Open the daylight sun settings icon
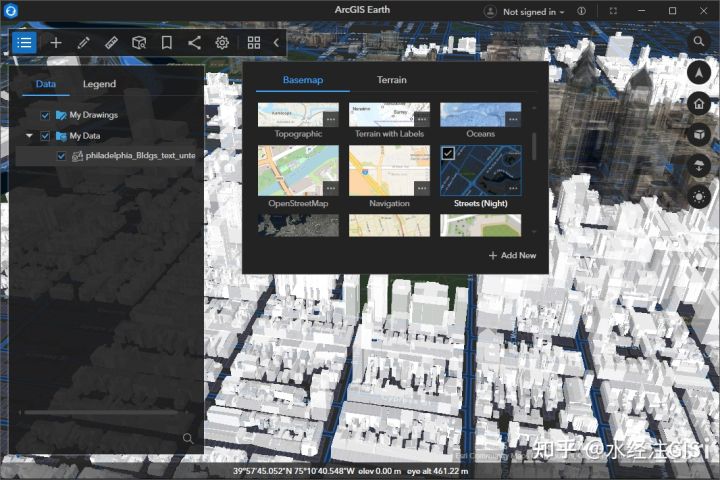 699,197
